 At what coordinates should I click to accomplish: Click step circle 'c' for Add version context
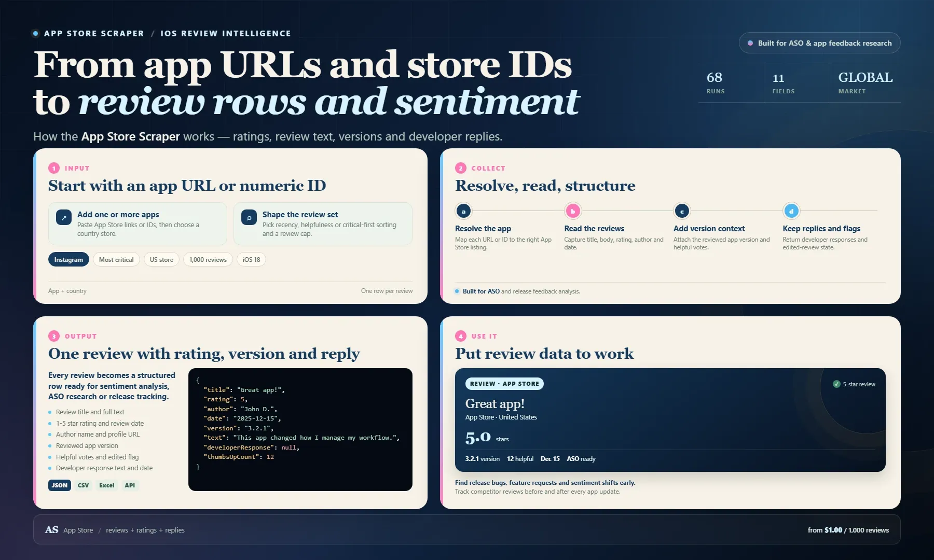(682, 211)
